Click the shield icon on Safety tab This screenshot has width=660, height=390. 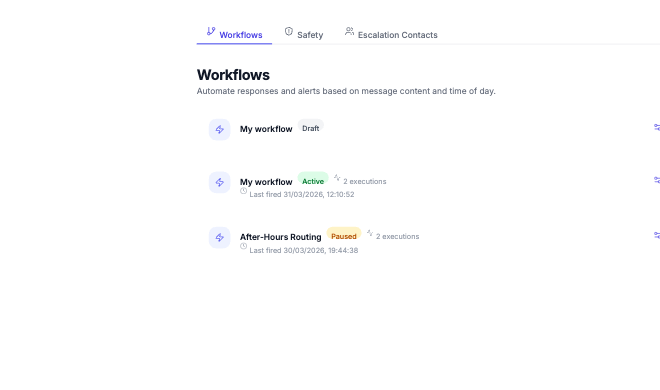pyautogui.click(x=289, y=31)
